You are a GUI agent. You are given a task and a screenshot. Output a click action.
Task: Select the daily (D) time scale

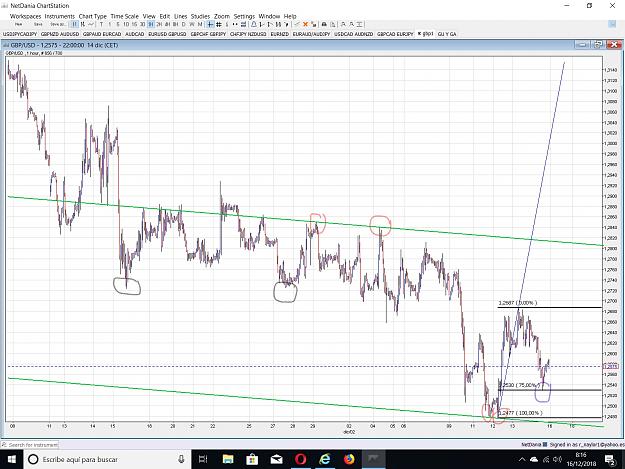[x=183, y=24]
